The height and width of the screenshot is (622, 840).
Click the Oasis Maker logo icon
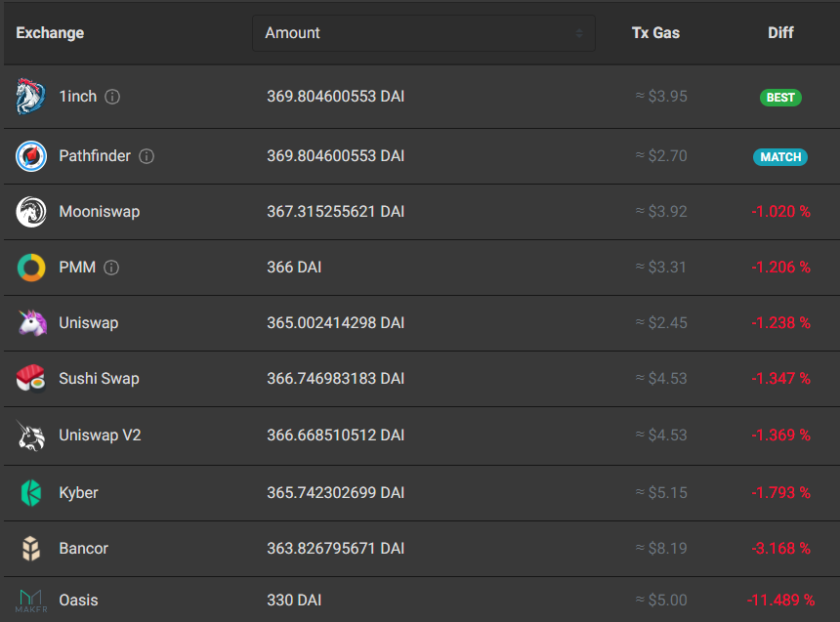tap(31, 600)
